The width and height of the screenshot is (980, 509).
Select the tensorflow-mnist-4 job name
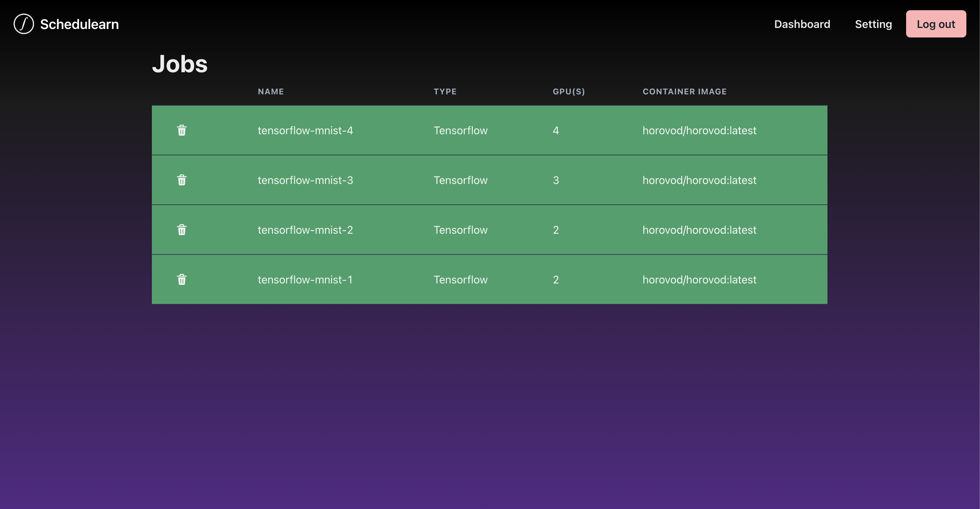(305, 130)
